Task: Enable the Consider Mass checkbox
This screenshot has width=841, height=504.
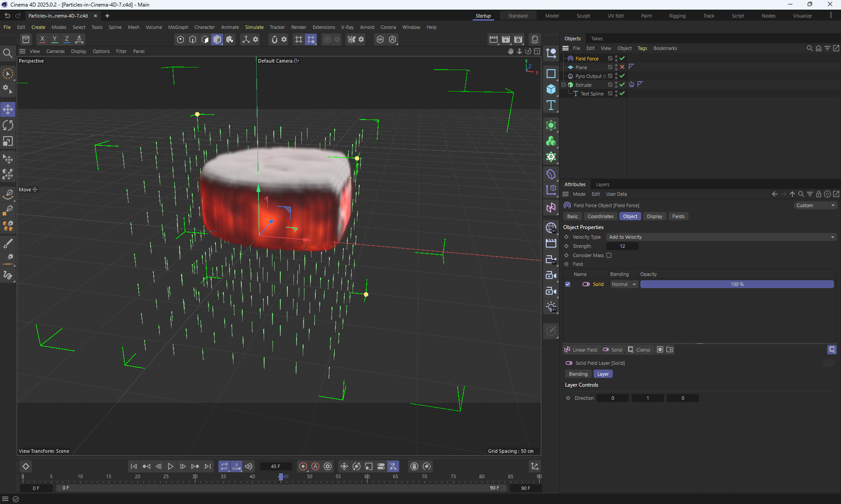Action: click(x=609, y=255)
